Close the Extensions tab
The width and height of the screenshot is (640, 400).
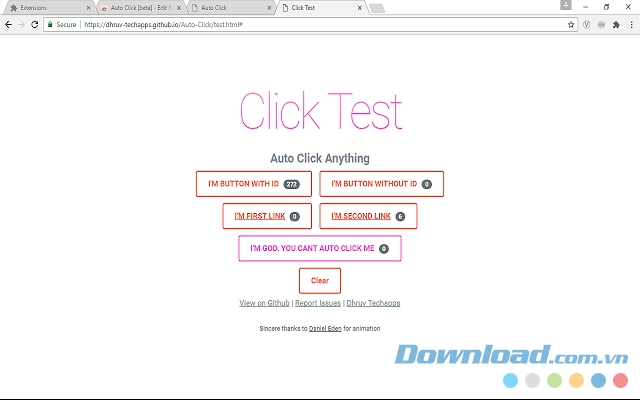click(x=88, y=8)
